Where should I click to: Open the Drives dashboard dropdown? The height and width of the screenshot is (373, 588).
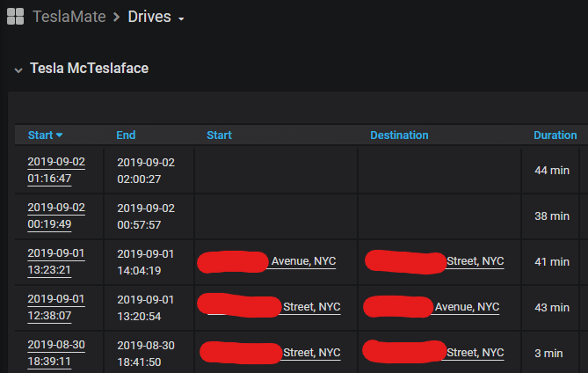click(x=181, y=18)
